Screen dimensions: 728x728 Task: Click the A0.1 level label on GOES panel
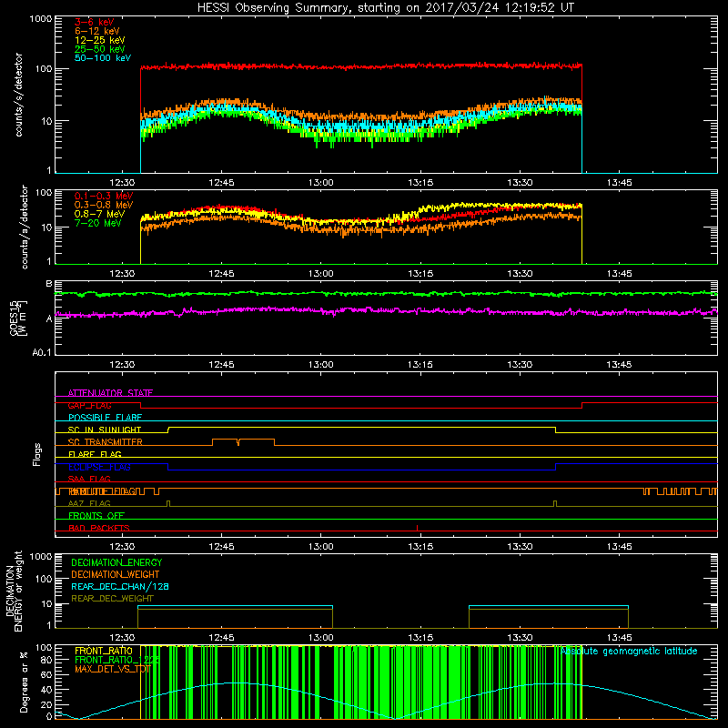pyautogui.click(x=42, y=352)
